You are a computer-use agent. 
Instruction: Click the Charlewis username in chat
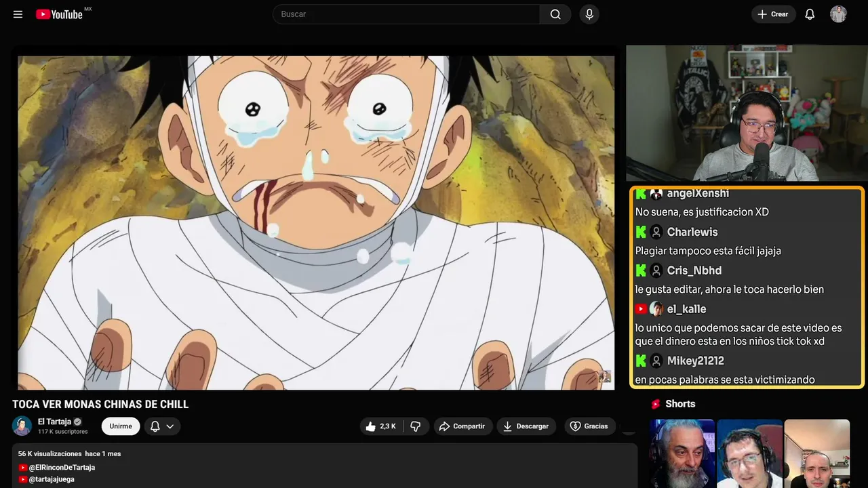coord(692,232)
